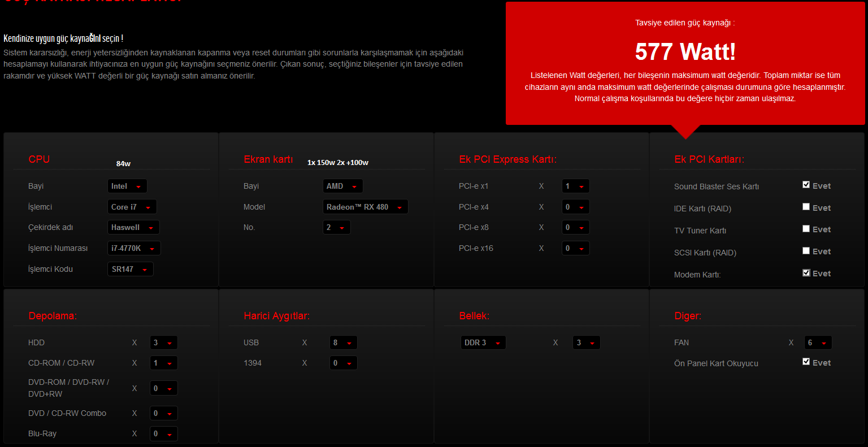The image size is (868, 447).
Task: Open the PCI-e x4 quantity dropdown
Action: tap(575, 207)
